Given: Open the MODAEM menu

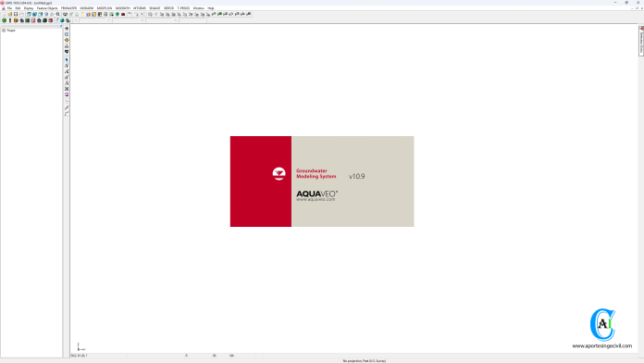Looking at the screenshot, I should 87,8.
